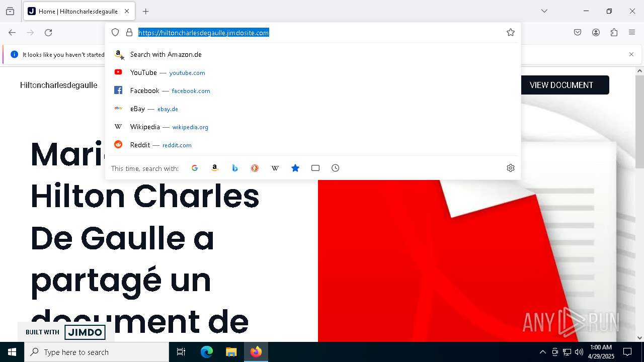644x362 pixels.
Task: Open the Extensions puzzle icon
Action: [614, 33]
